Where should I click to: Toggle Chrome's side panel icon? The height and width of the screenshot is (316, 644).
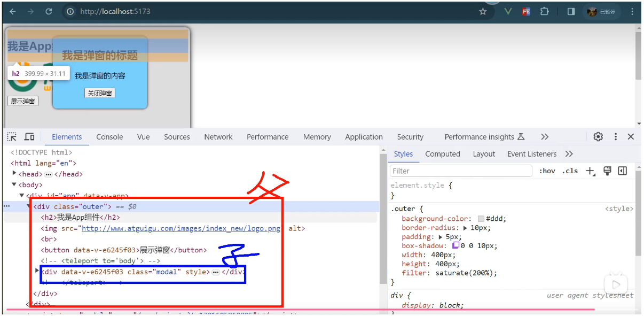(x=571, y=11)
